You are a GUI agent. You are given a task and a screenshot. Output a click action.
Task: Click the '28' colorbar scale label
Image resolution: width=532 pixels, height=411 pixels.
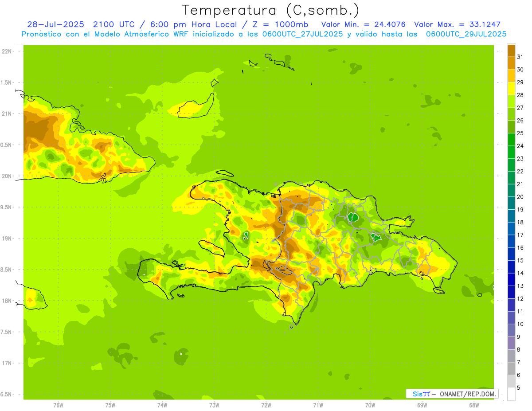[520, 95]
